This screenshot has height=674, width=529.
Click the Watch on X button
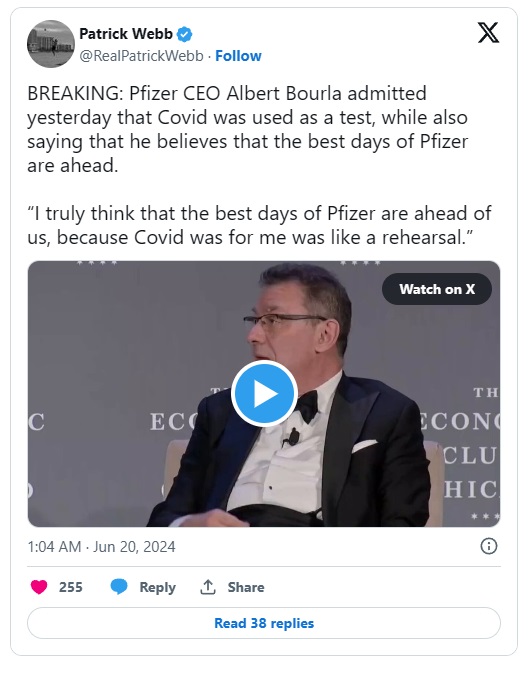(x=437, y=289)
